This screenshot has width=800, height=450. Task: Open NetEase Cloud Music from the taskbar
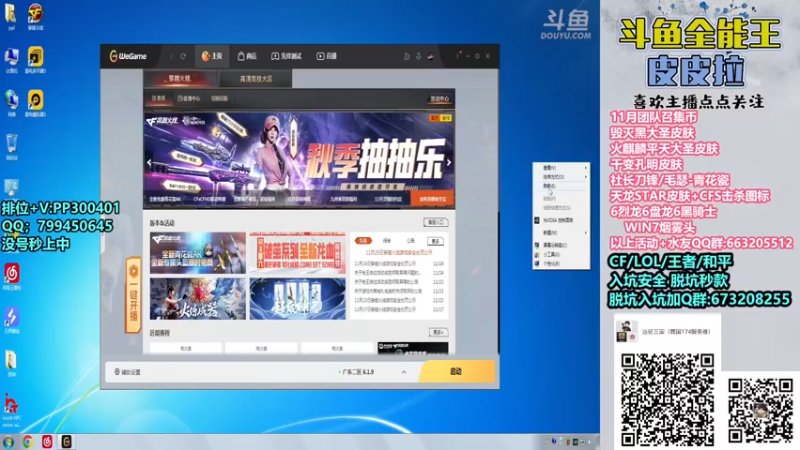(x=47, y=442)
